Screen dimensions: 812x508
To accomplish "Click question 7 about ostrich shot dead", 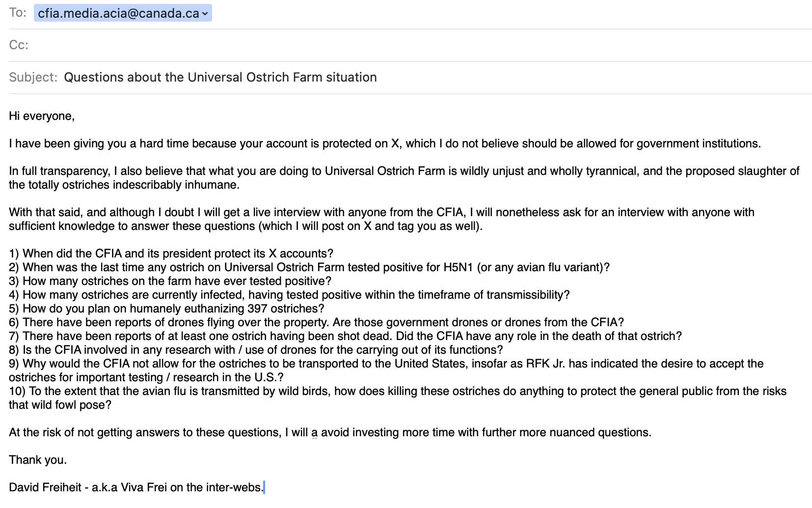I will tap(345, 336).
